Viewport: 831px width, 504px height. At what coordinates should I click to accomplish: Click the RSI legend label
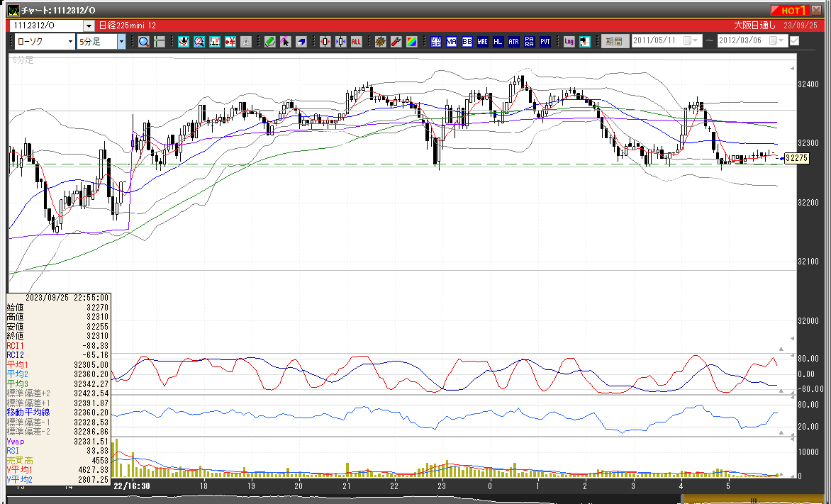tap(13, 451)
